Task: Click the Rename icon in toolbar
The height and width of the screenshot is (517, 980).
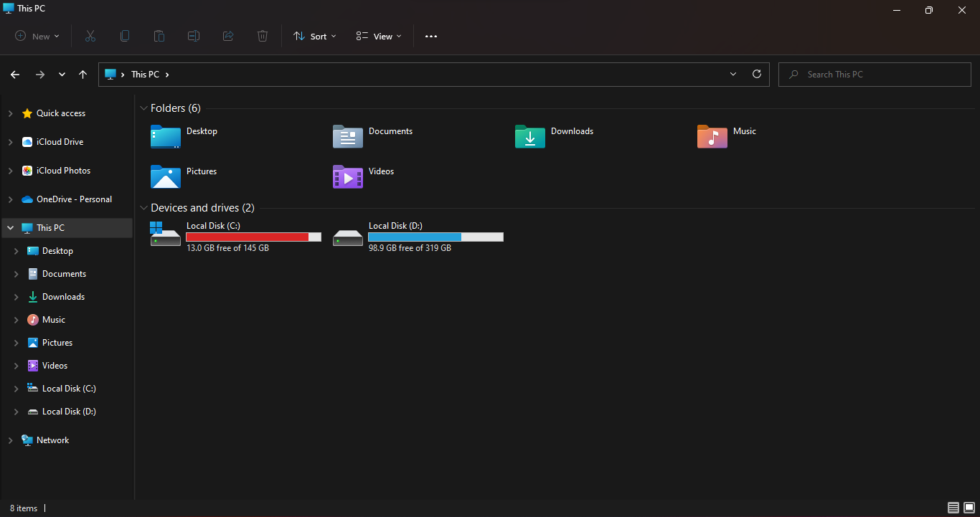Action: point(194,36)
